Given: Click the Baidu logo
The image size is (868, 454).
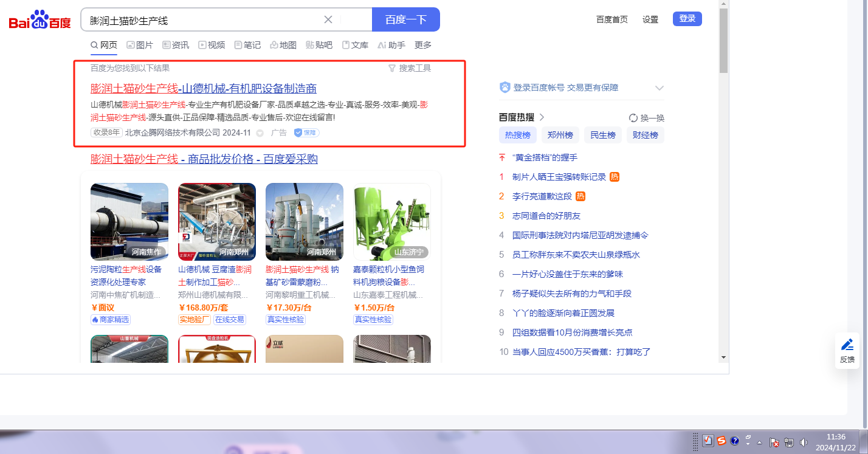Looking at the screenshot, I should [40, 20].
